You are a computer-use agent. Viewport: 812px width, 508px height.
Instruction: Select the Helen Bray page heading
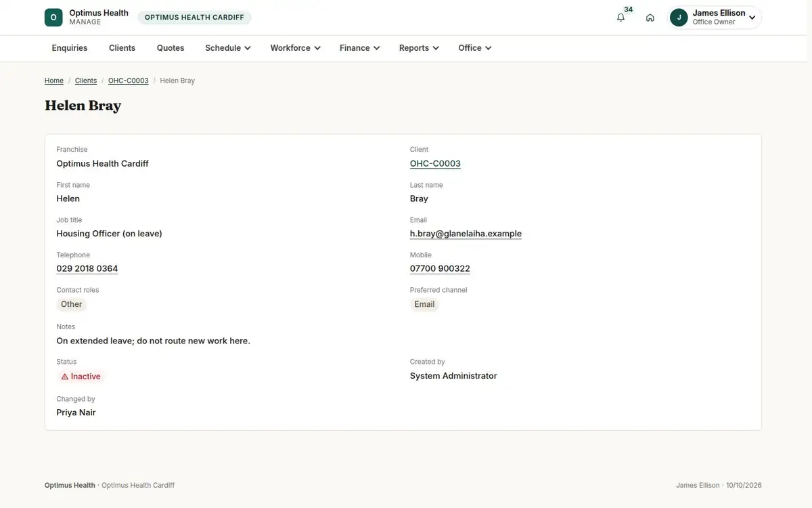83,106
